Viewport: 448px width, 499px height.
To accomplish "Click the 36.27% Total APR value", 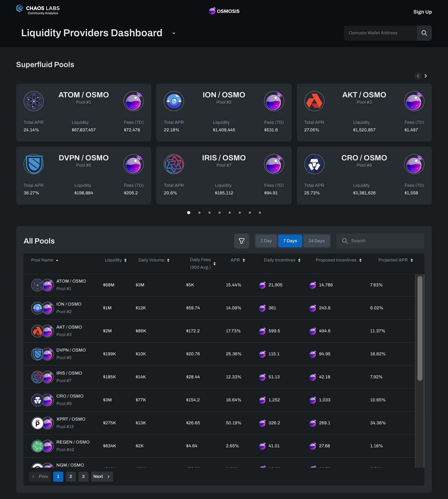I will (31, 193).
